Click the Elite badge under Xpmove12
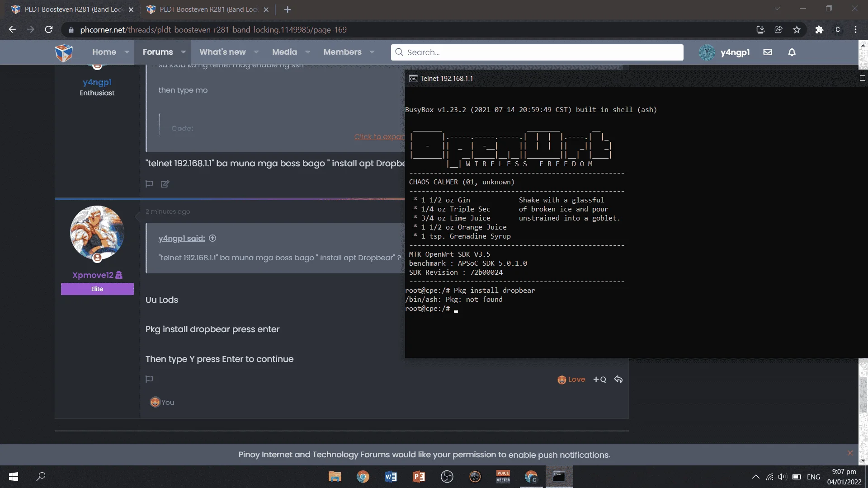 point(97,289)
